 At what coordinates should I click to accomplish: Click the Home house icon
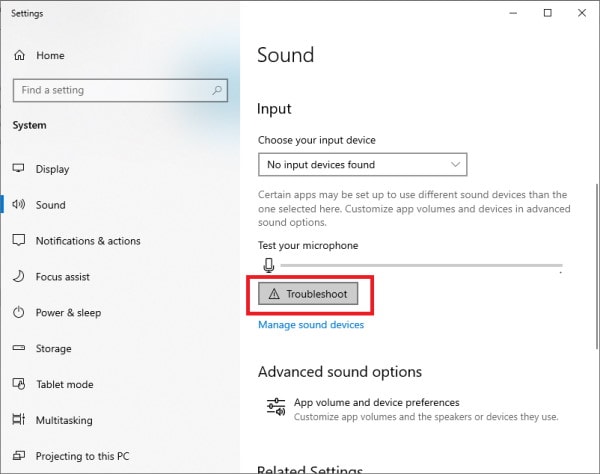(19, 55)
